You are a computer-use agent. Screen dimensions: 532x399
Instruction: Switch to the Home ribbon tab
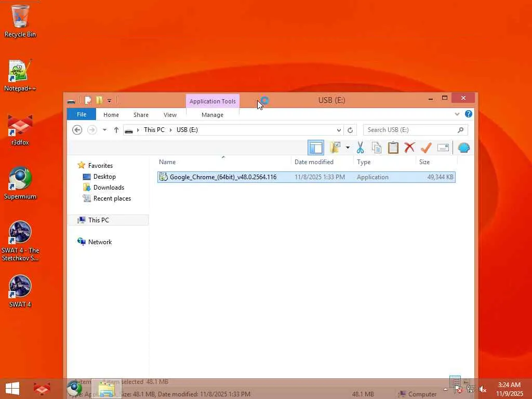[111, 115]
